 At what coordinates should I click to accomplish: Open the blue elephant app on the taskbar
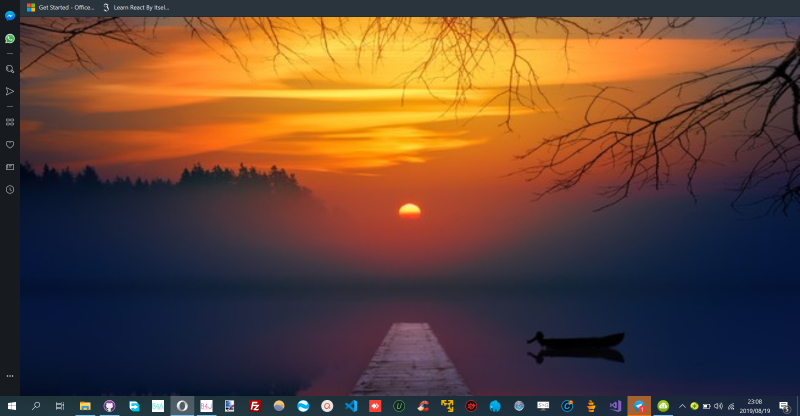click(495, 406)
